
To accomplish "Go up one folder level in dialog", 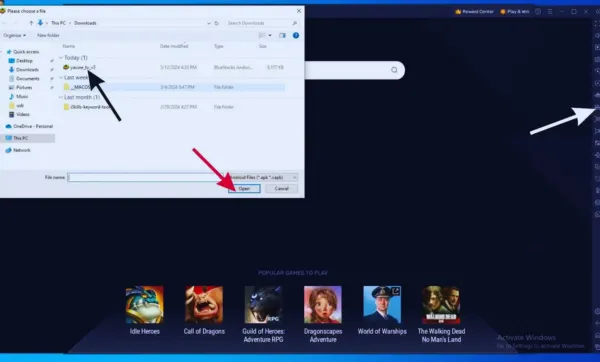I will (x=31, y=23).
